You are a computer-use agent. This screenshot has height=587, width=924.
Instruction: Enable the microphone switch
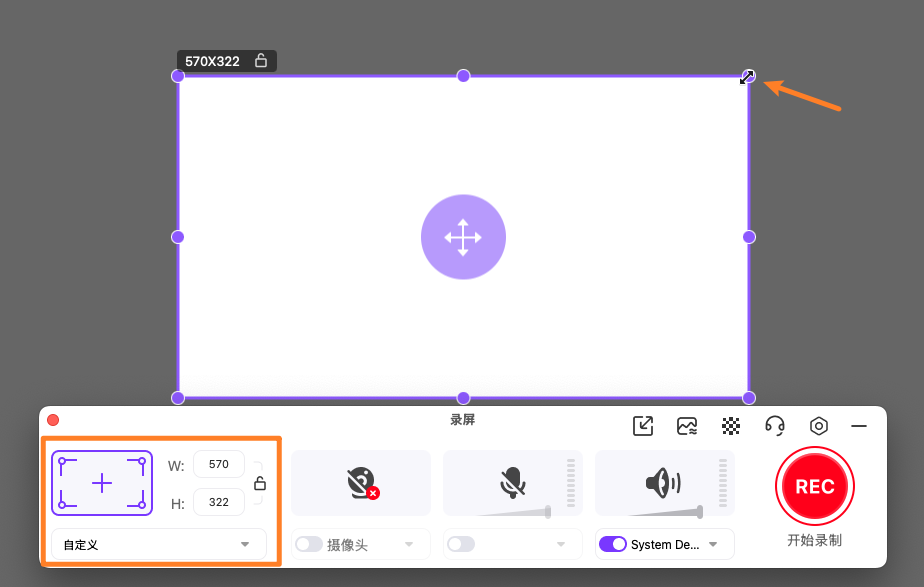point(461,544)
